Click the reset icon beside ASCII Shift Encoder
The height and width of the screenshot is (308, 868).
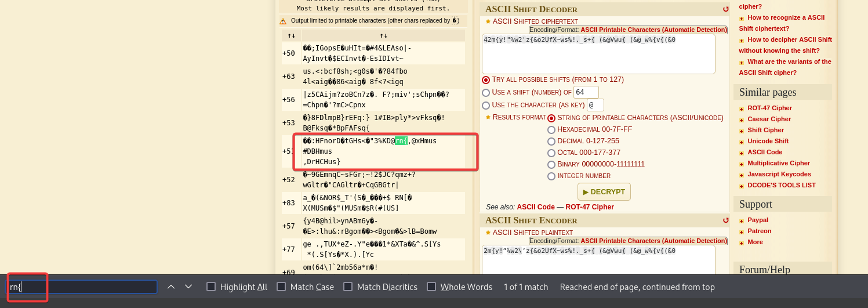725,220
